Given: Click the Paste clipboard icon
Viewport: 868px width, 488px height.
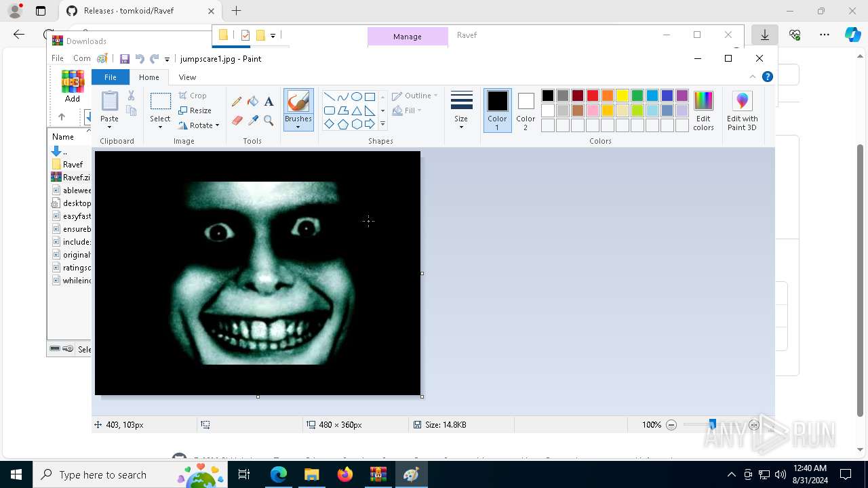Looking at the screenshot, I should pyautogui.click(x=109, y=101).
